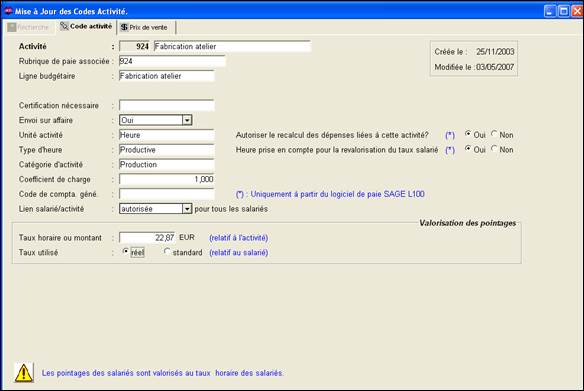Click the Rubrique de paie associée field

coord(172,61)
